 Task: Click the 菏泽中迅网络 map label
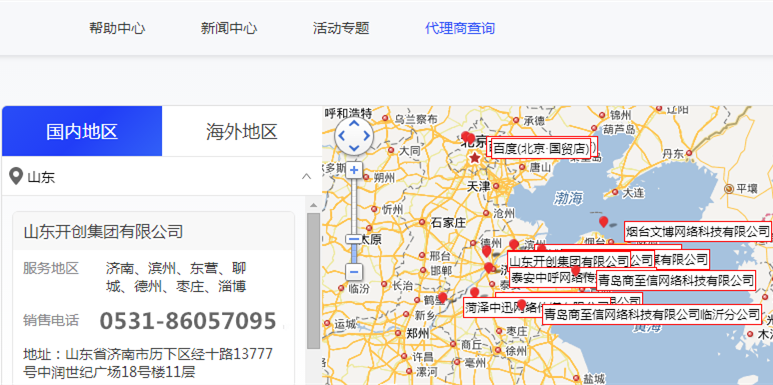503,307
